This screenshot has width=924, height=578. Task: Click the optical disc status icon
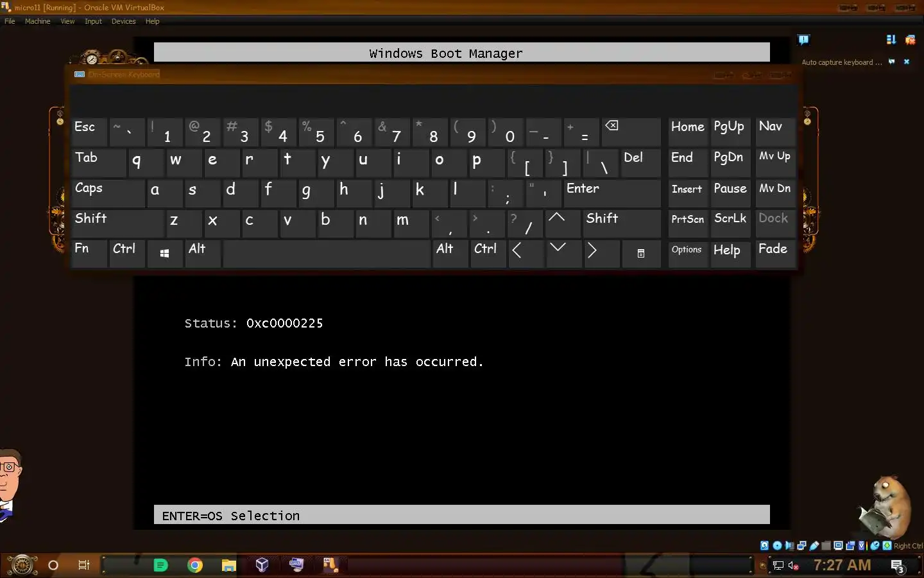(x=777, y=546)
